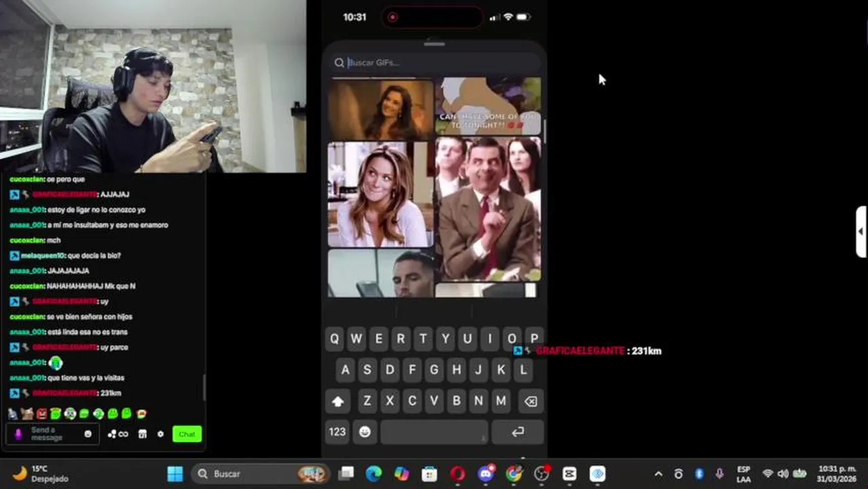Tap the Q key on phone keyboard
The width and height of the screenshot is (868, 489).
point(334,338)
